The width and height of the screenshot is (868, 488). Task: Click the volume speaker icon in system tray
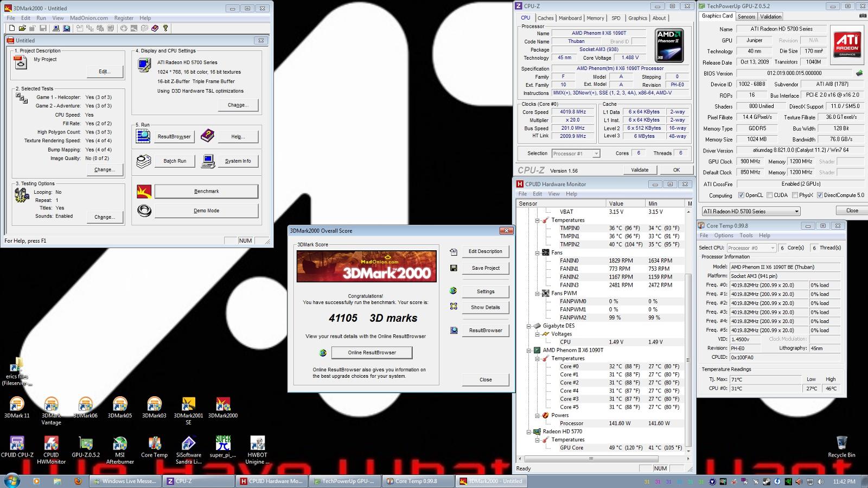[821, 481]
